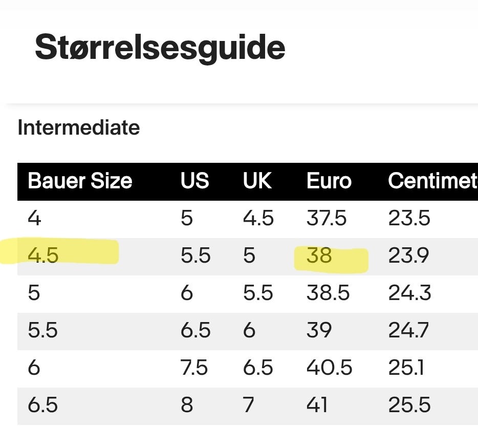This screenshot has height=448, width=478.
Task: Click the 23.5 centimeter value
Action: point(408,219)
